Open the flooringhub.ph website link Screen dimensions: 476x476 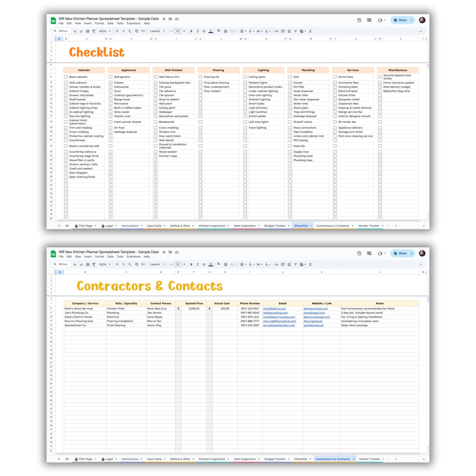[313, 321]
